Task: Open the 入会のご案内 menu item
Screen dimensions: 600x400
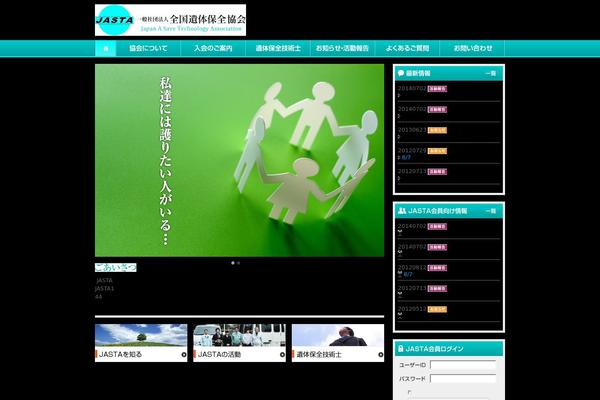Action: pyautogui.click(x=213, y=49)
